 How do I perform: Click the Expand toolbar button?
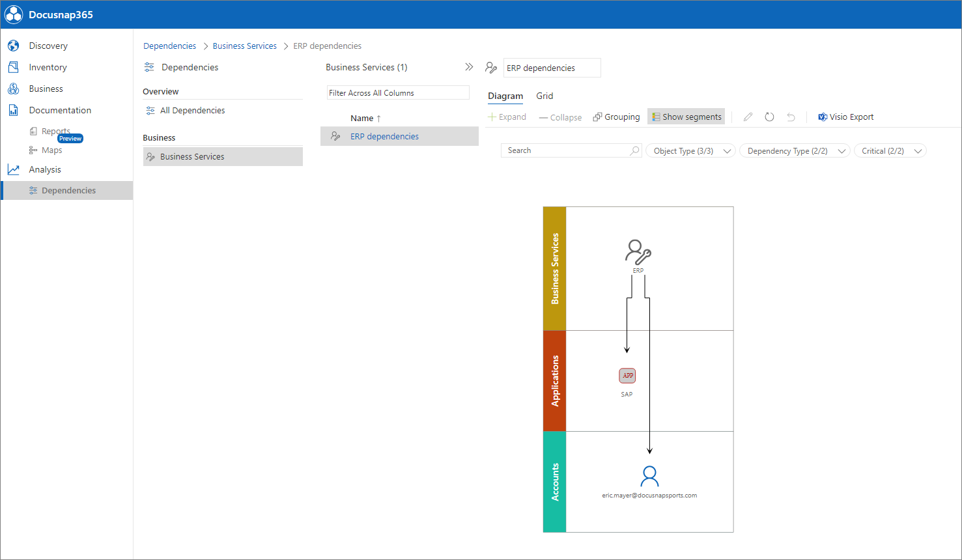pos(507,117)
